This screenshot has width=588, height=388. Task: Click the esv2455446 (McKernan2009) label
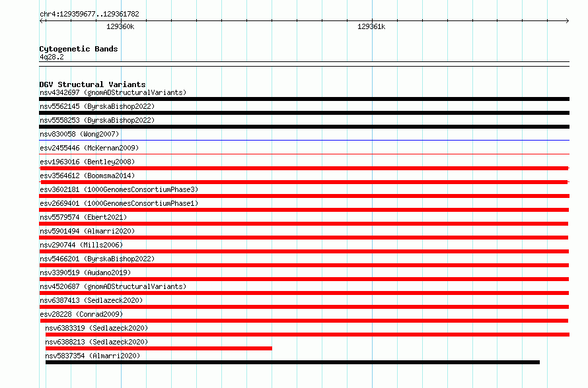[89, 148]
